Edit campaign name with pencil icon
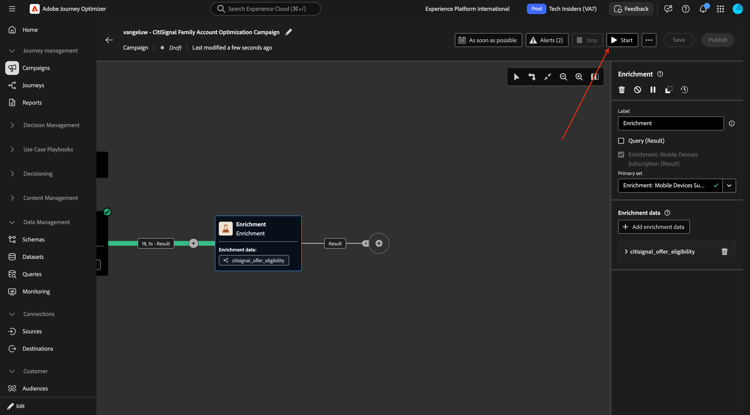This screenshot has height=415, width=750. pyautogui.click(x=288, y=32)
